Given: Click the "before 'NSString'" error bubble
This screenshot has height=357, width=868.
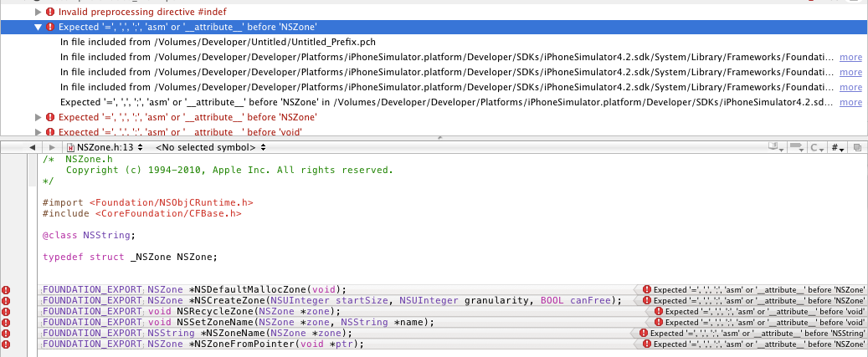Looking at the screenshot, I should click(749, 334).
